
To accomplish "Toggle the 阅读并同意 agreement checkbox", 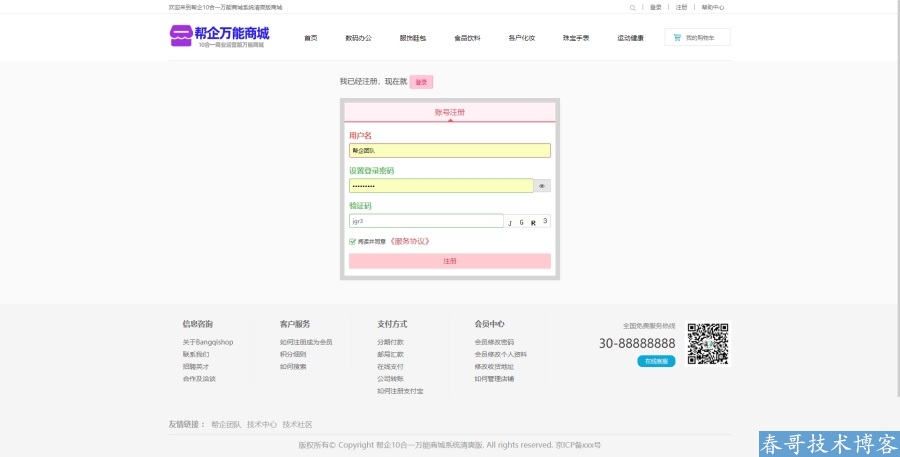I will (352, 242).
